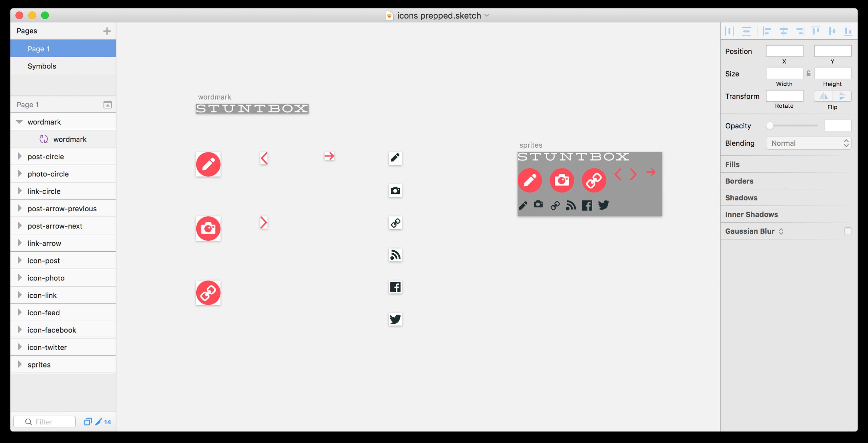Click the Align Top icon in the inspector
This screenshot has height=443, width=868.
point(816,31)
